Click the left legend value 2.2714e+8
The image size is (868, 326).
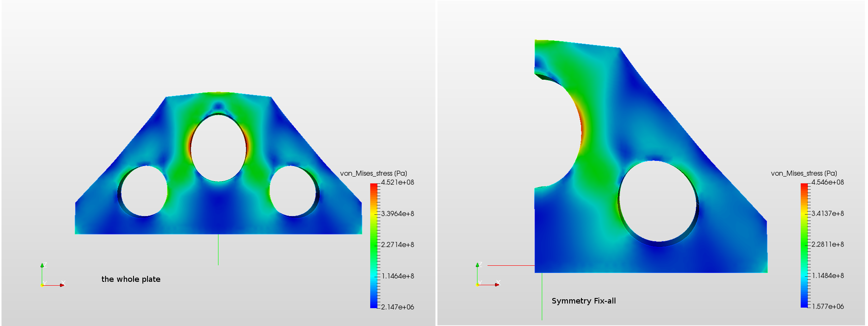click(398, 244)
